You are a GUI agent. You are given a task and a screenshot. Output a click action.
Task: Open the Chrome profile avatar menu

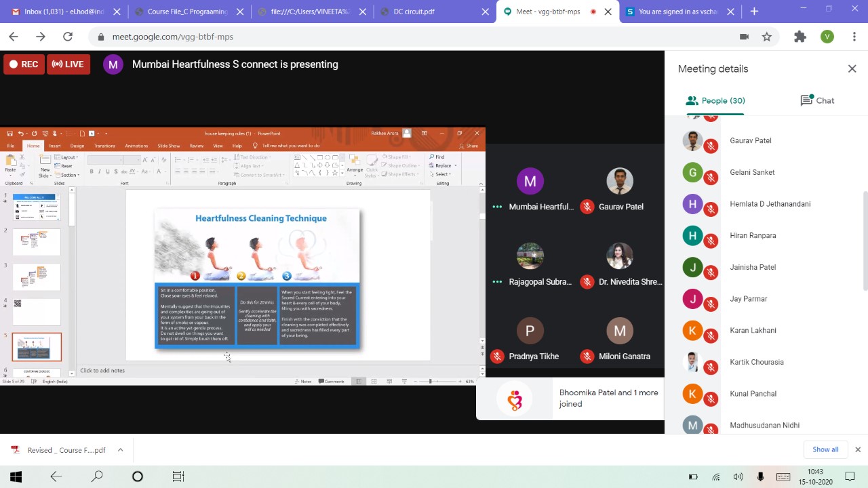pyautogui.click(x=827, y=37)
